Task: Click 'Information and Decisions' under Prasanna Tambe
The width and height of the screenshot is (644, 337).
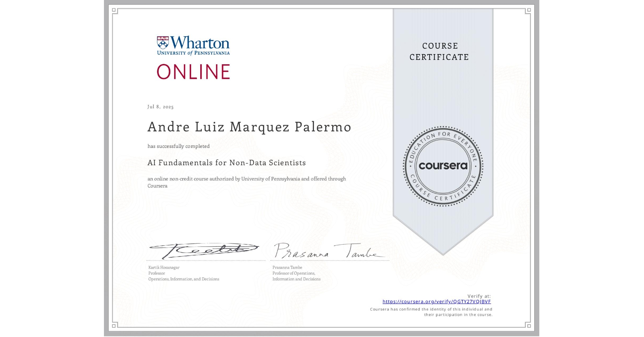Action: (297, 279)
